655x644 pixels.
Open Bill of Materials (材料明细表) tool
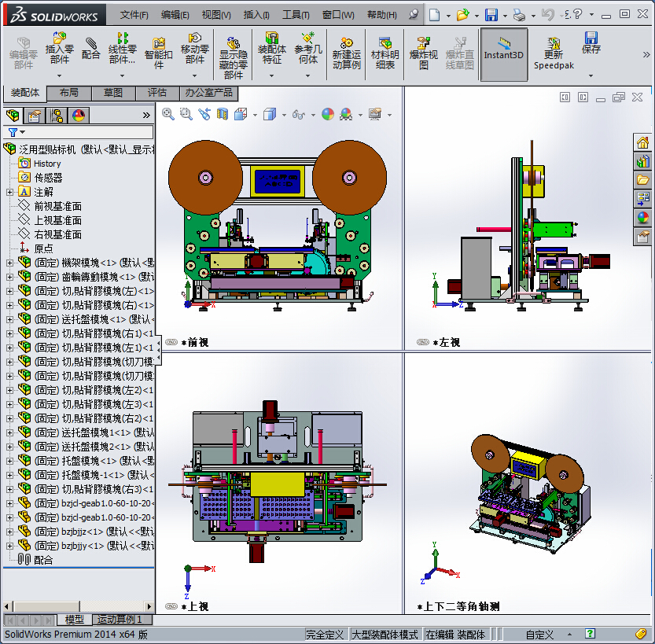[385, 53]
